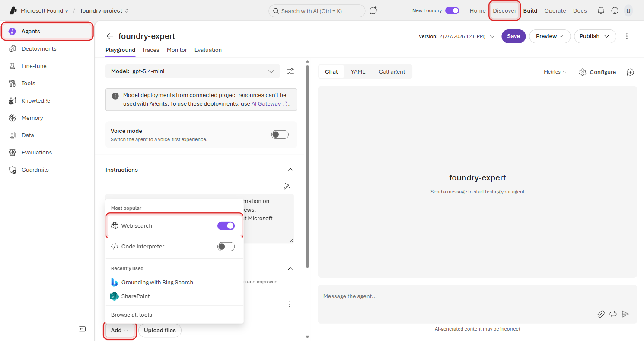
Task: Click the regenerate loop icon in message box
Action: [x=613, y=314]
